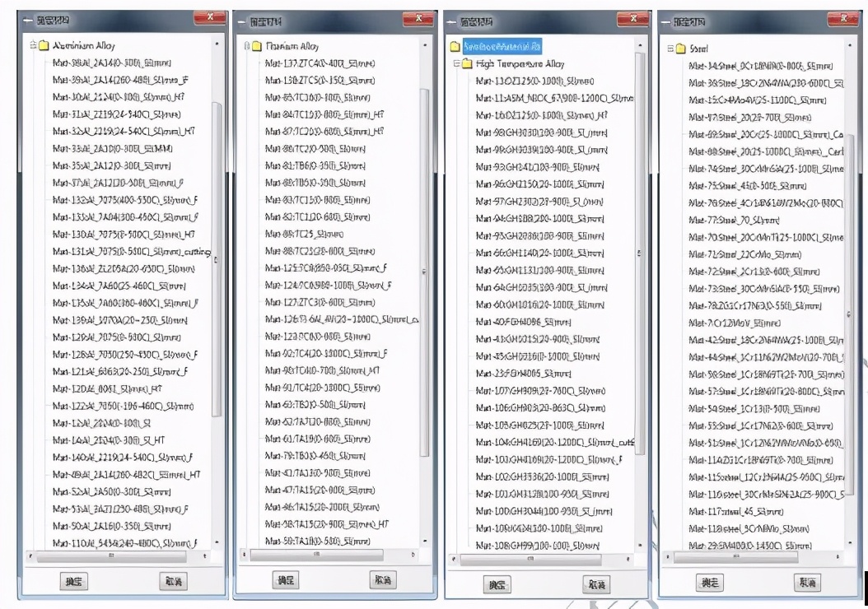This screenshot has height=609, width=868.
Task: Select the Mat-110 Al row in Aluminum window
Action: pos(125,543)
